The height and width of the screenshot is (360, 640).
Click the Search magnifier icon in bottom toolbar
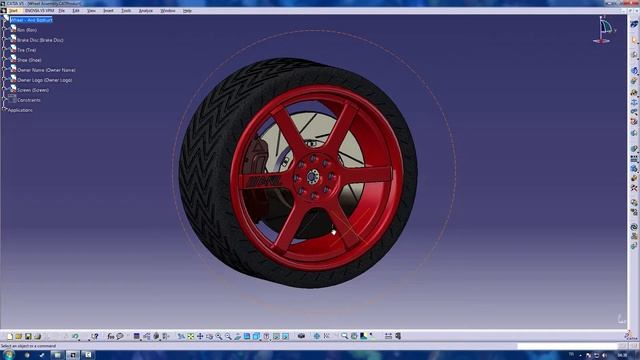(344, 336)
